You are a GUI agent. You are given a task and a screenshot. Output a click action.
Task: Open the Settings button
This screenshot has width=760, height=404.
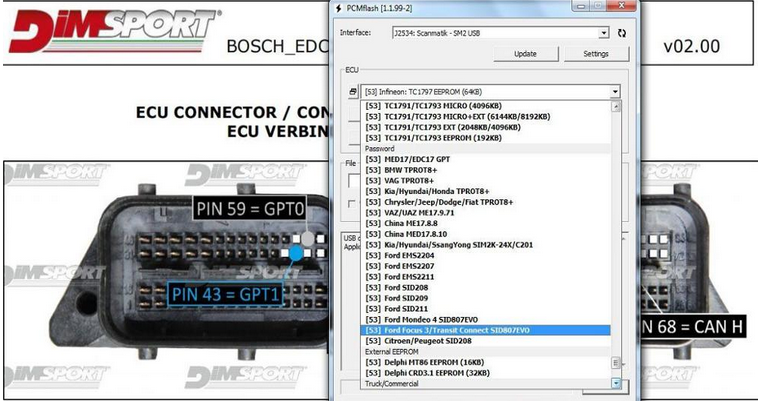pyautogui.click(x=596, y=54)
